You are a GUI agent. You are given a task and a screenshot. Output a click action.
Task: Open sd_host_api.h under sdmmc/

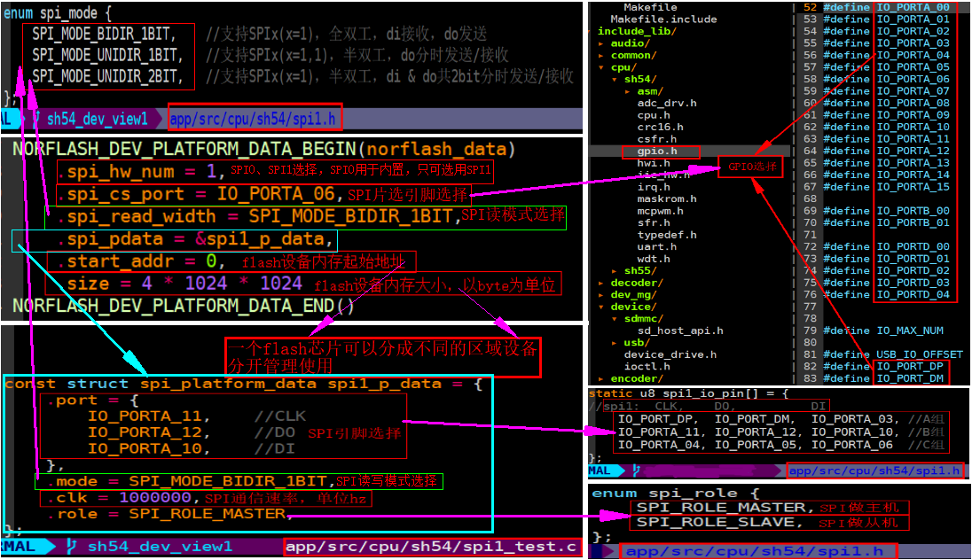680,331
